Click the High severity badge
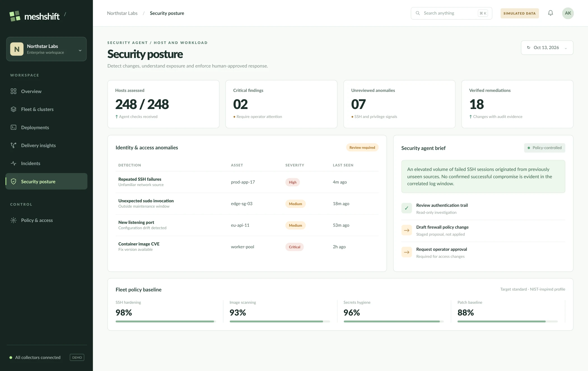588x371 pixels. coord(293,182)
